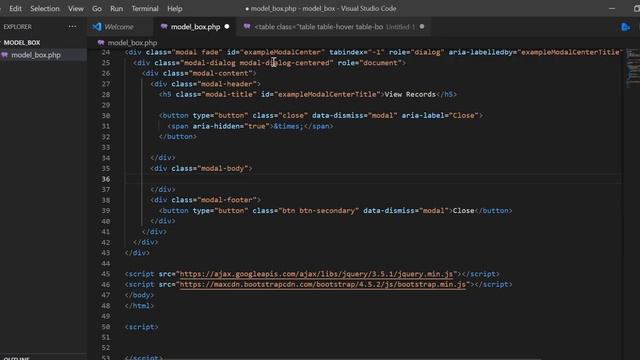Click the PHP icon on model_box.php tab
Screen dimensions: 640x360
(164, 27)
